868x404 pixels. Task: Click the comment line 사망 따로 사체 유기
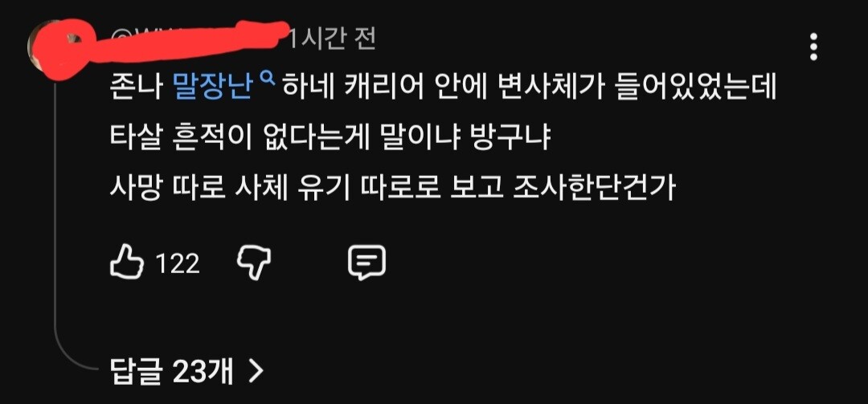click(393, 190)
